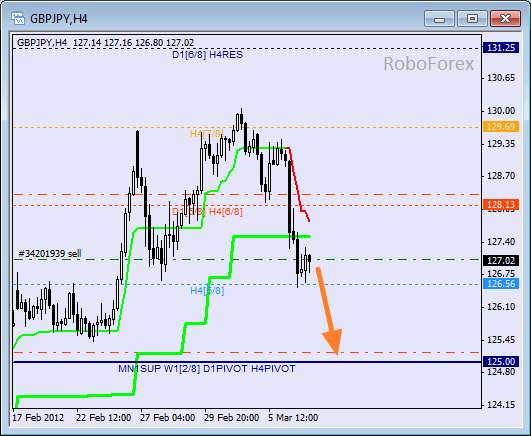The image size is (531, 436).
Task: Select the #34201939 sell order label
Action: pos(49,253)
